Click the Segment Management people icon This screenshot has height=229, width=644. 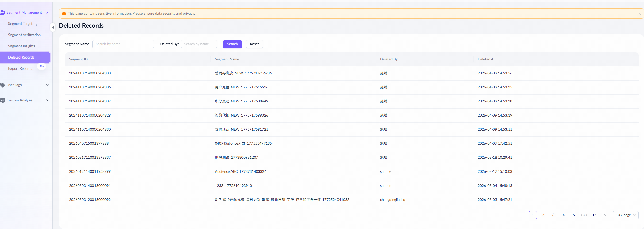coord(3,12)
